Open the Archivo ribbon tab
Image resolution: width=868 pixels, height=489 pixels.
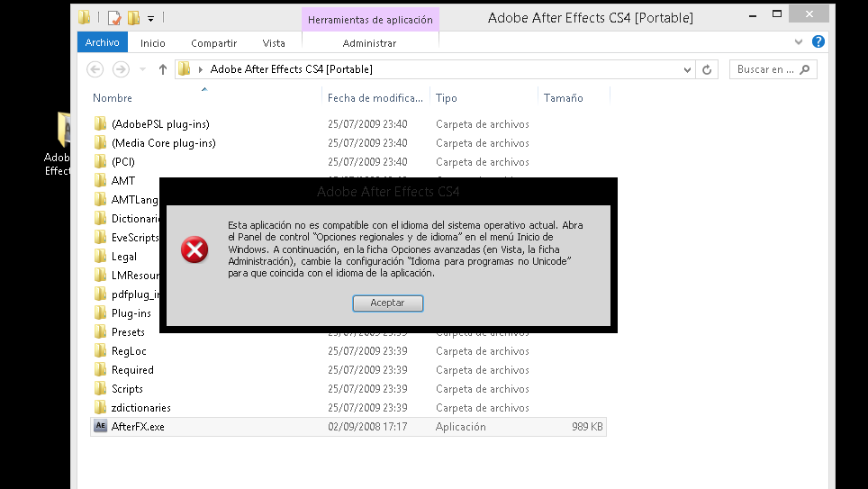click(x=103, y=42)
